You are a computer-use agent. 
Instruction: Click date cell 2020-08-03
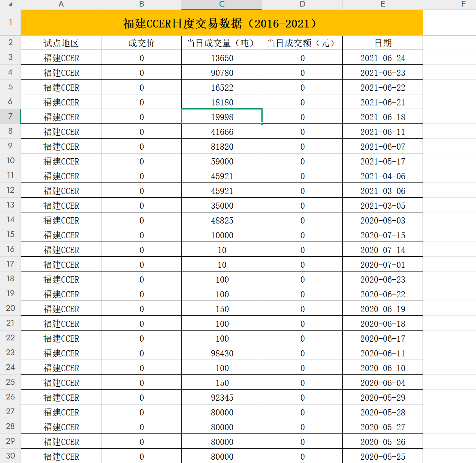tap(382, 220)
